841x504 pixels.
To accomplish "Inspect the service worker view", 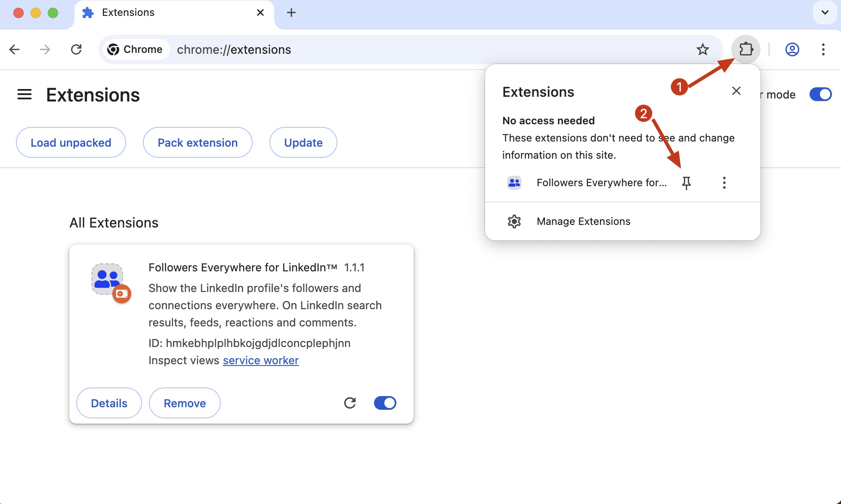I will click(x=260, y=360).
